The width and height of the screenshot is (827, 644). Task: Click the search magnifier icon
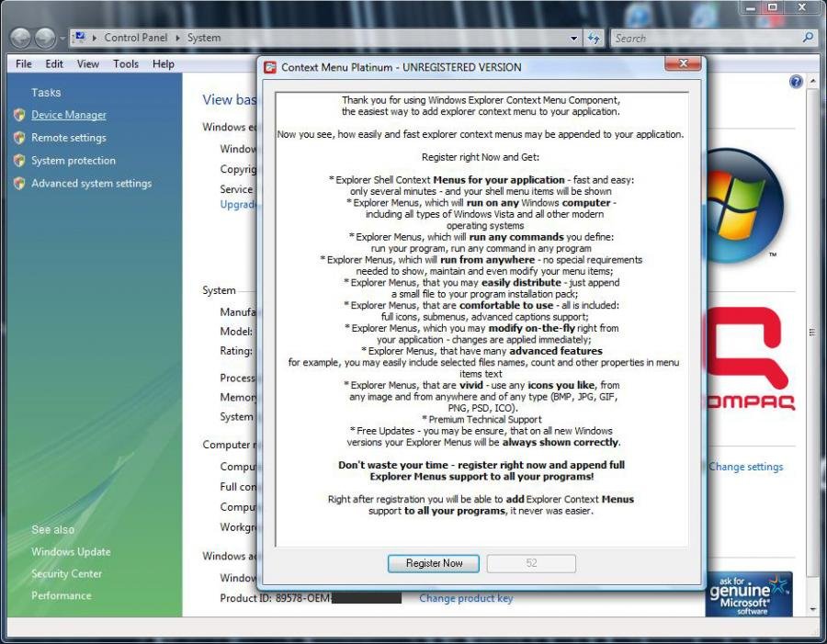tap(808, 38)
